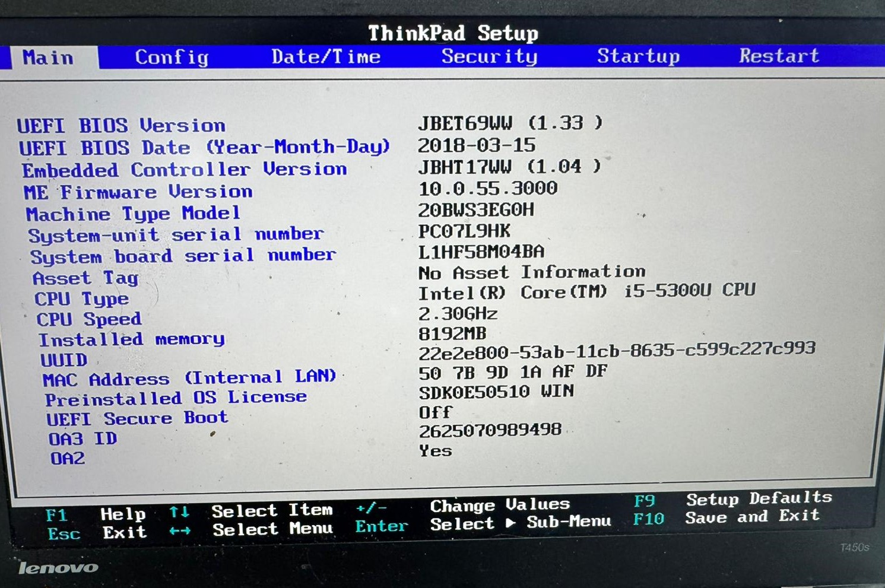Click the OA3 ID label

click(83, 439)
